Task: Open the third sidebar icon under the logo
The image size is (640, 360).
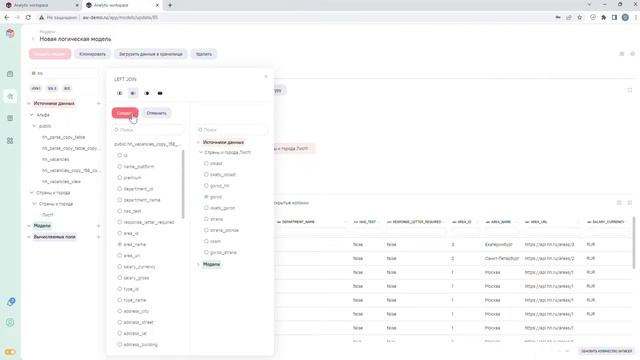Action: [10, 118]
